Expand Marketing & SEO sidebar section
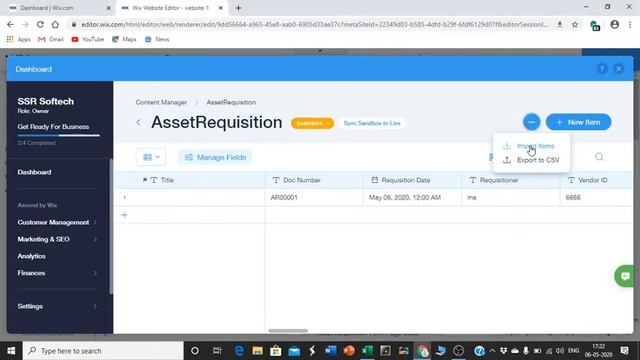 click(x=57, y=239)
